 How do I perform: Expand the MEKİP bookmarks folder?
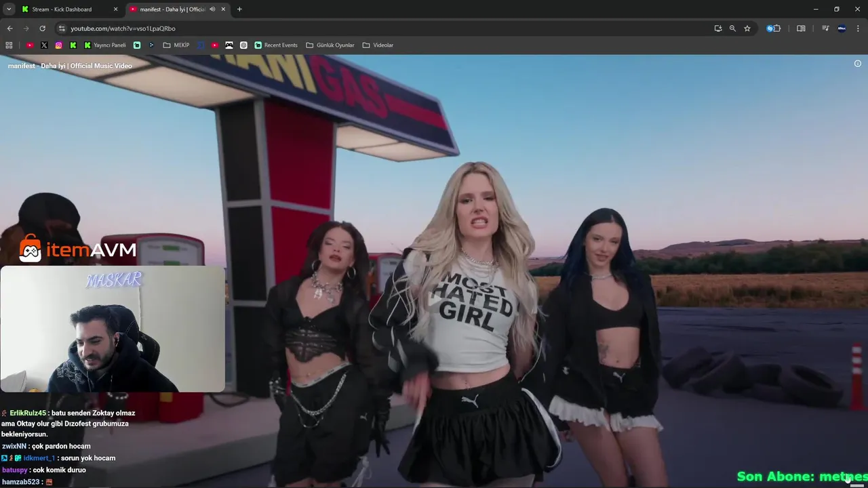(x=176, y=45)
